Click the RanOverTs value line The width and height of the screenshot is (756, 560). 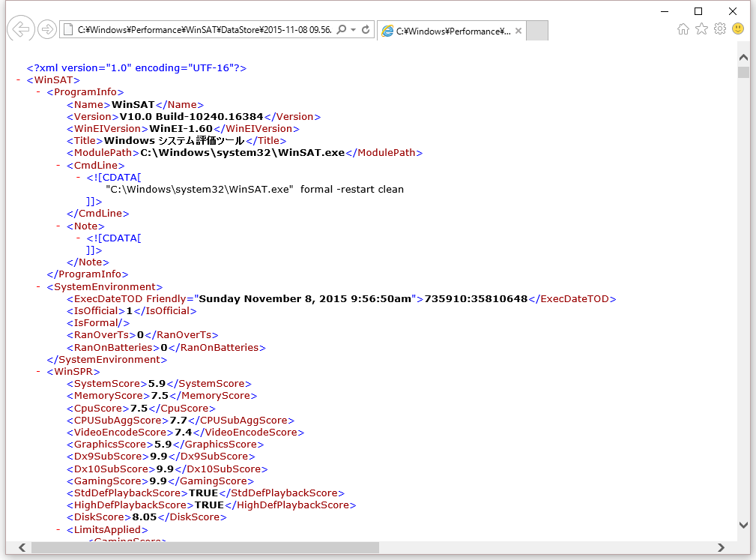(142, 335)
